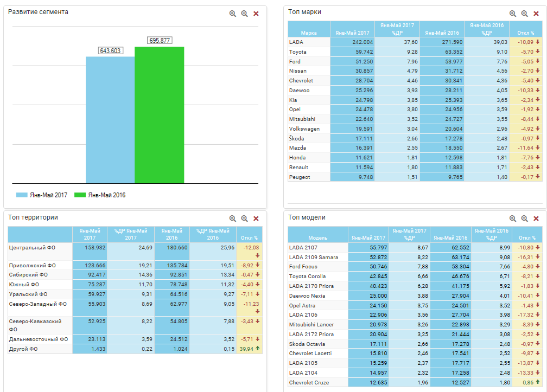Toggle Янв-Май 2017 blue legend swatch
Viewport: 547px width, 392px height.
pyautogui.click(x=22, y=195)
